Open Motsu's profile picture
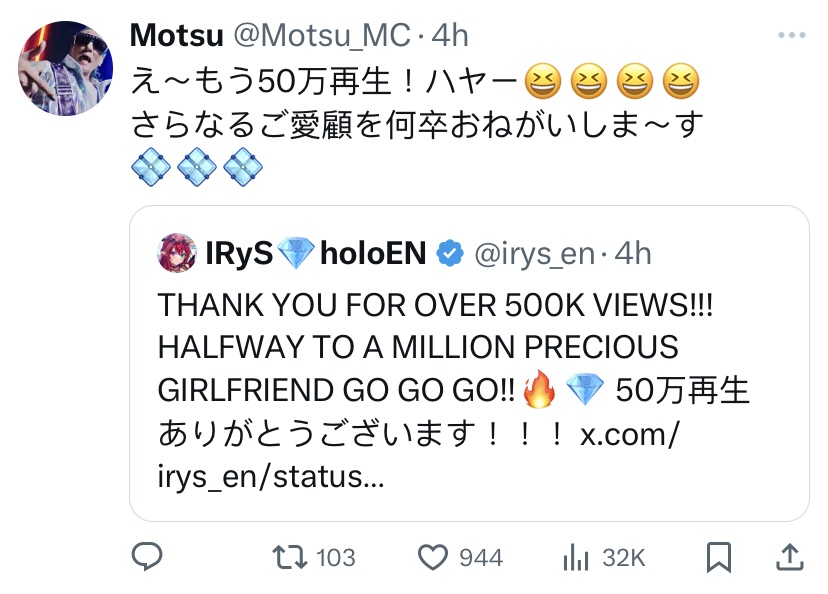828x594 pixels. point(65,68)
